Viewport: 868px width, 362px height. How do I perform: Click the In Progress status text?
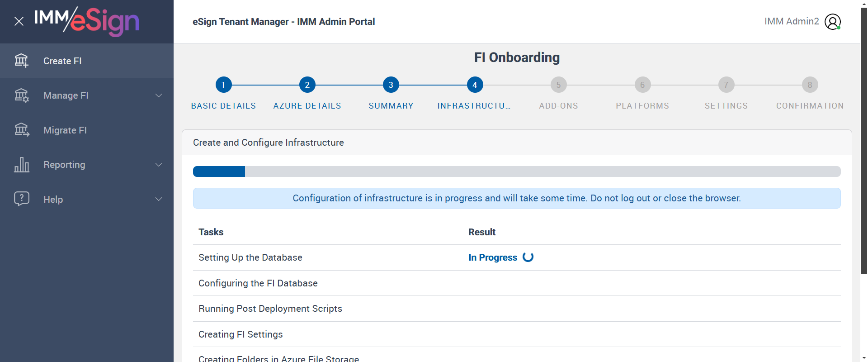[x=492, y=257]
